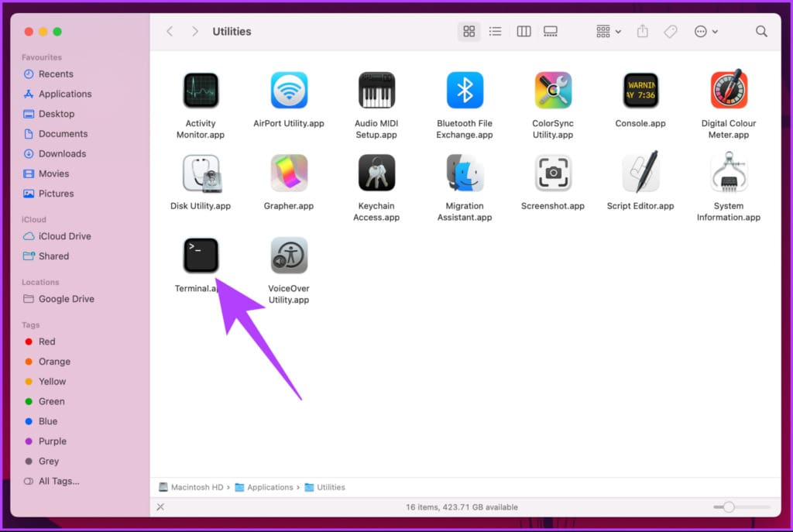
Task: Select Terminal app icon
Action: tap(201, 256)
